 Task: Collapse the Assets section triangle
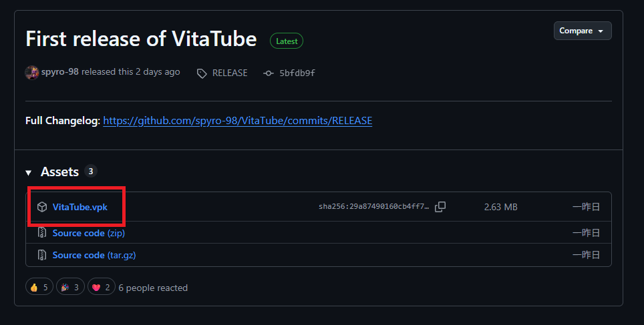point(28,173)
